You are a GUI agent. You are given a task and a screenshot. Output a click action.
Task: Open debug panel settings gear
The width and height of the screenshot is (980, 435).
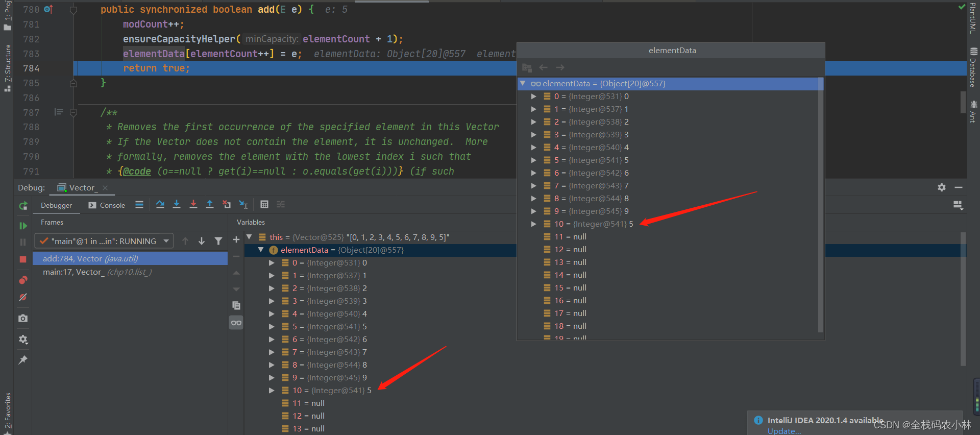tap(942, 187)
